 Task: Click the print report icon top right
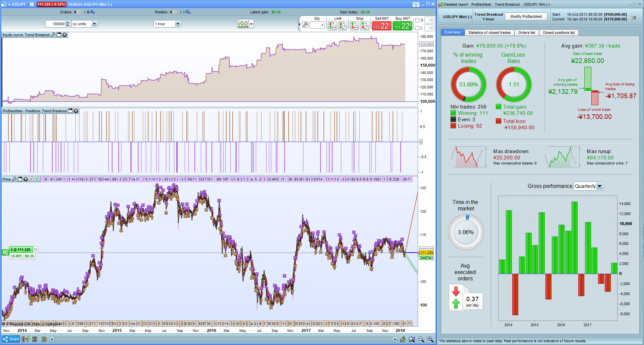click(x=633, y=17)
